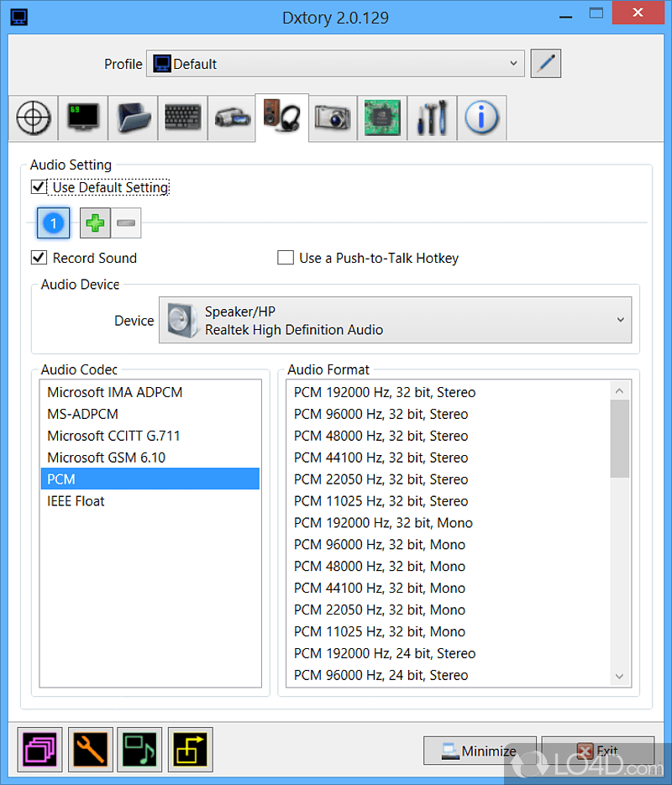Viewport: 672px width, 785px height.
Task: Open the Device dropdown for Speaker/HP
Action: coord(619,320)
